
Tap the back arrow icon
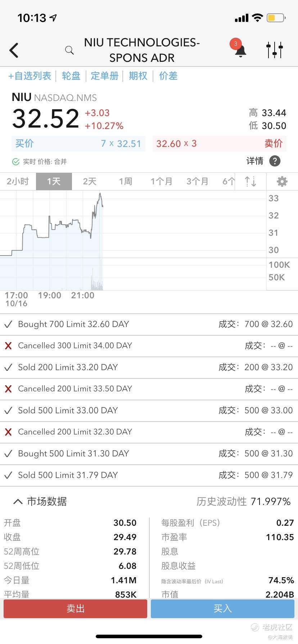coord(14,50)
